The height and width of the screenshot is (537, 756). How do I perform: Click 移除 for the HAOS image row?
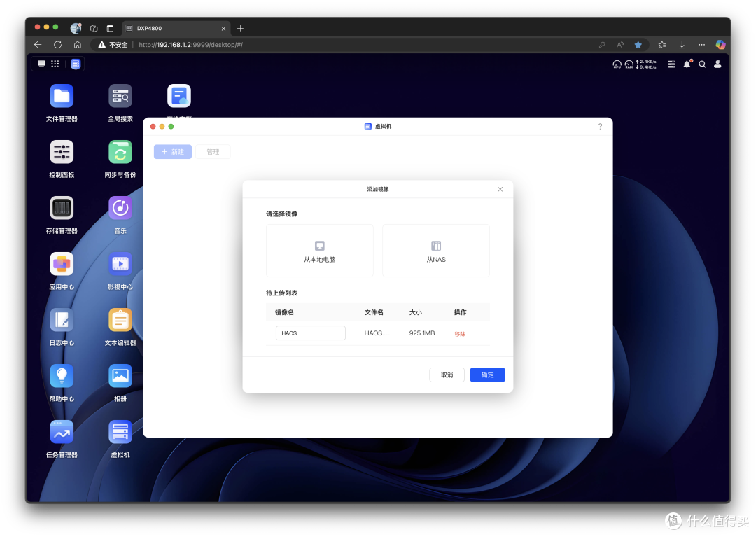coord(460,333)
